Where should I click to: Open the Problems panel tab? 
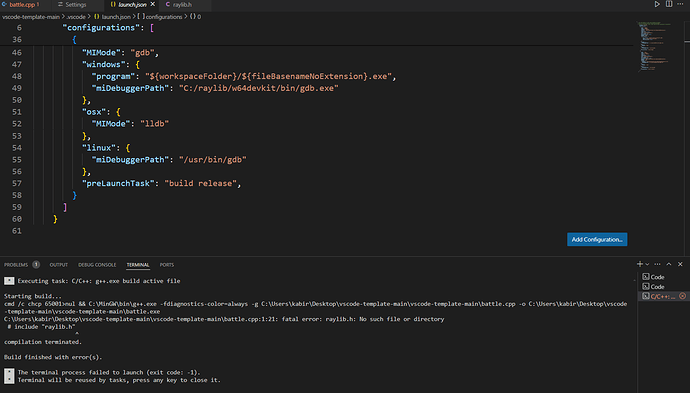16,265
